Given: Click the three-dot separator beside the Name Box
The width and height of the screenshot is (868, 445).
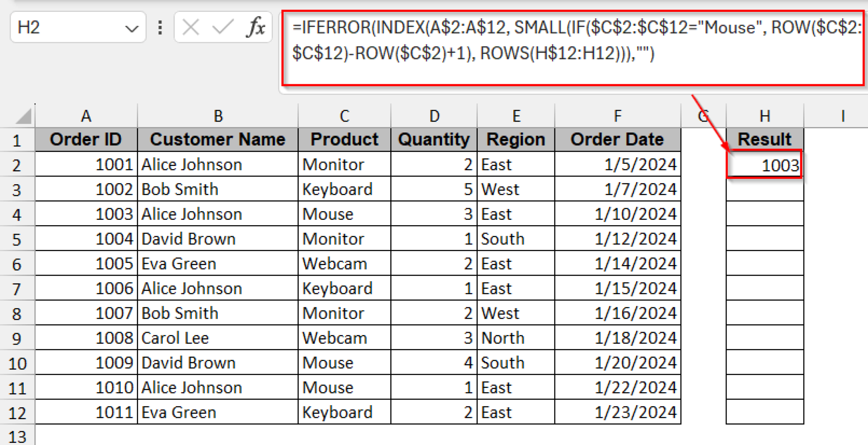Looking at the screenshot, I should [160, 27].
